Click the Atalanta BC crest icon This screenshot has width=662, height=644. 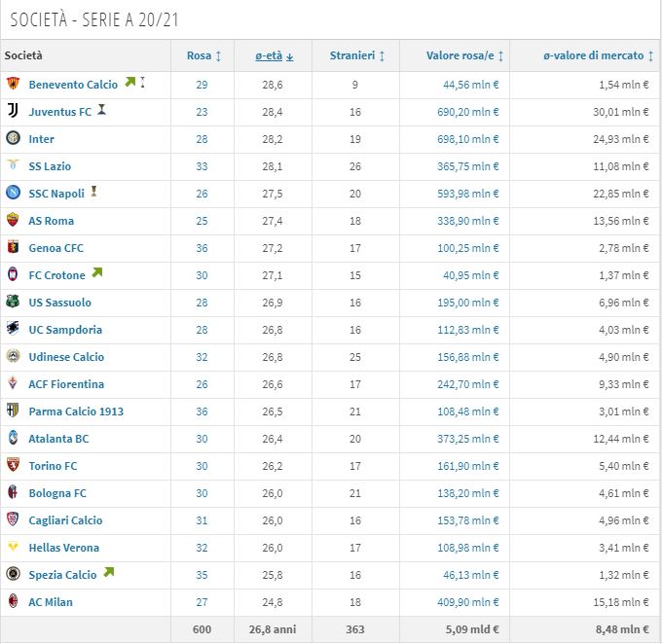click(13, 439)
